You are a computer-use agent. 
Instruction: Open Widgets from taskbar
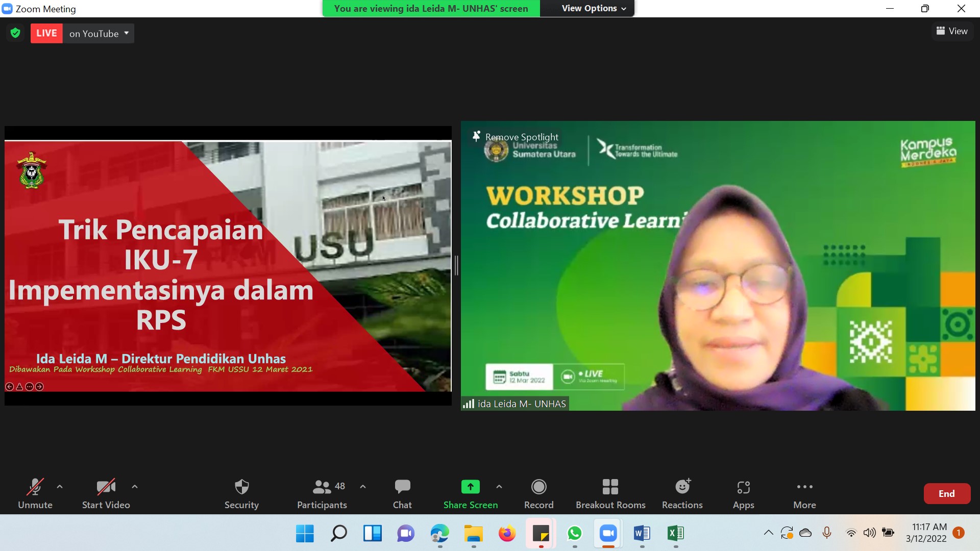372,534
